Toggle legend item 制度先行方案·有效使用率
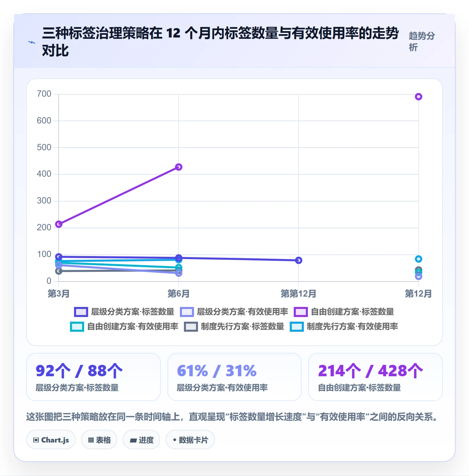 point(344,327)
